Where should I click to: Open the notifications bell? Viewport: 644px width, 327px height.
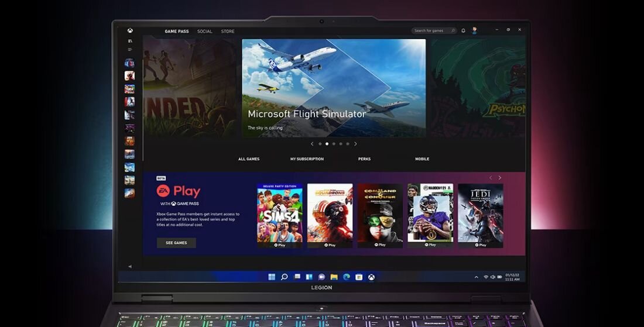[x=463, y=30]
